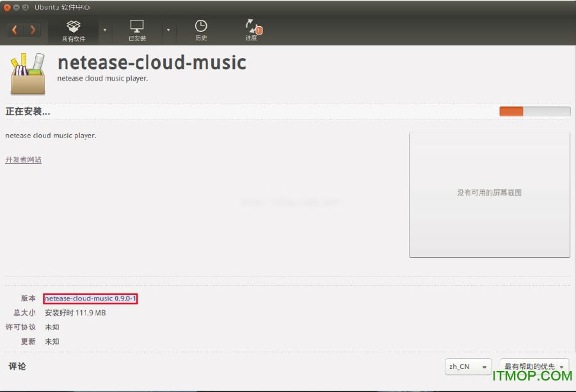Open the All Software (所有软件) section

click(x=74, y=31)
